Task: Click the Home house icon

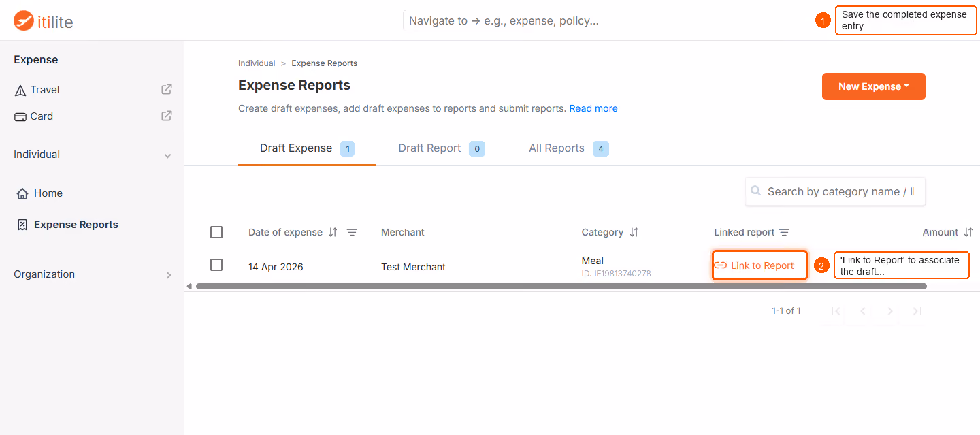Action: (22, 193)
